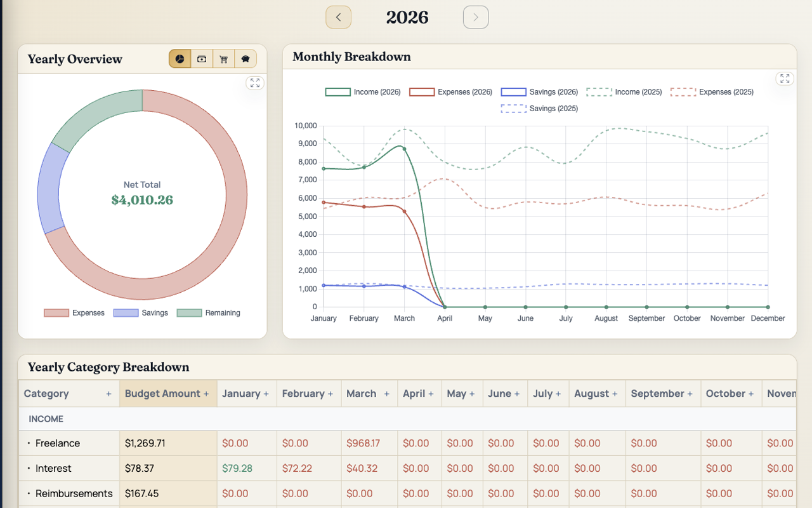Expand the Budget Amount column plus

coord(206,394)
